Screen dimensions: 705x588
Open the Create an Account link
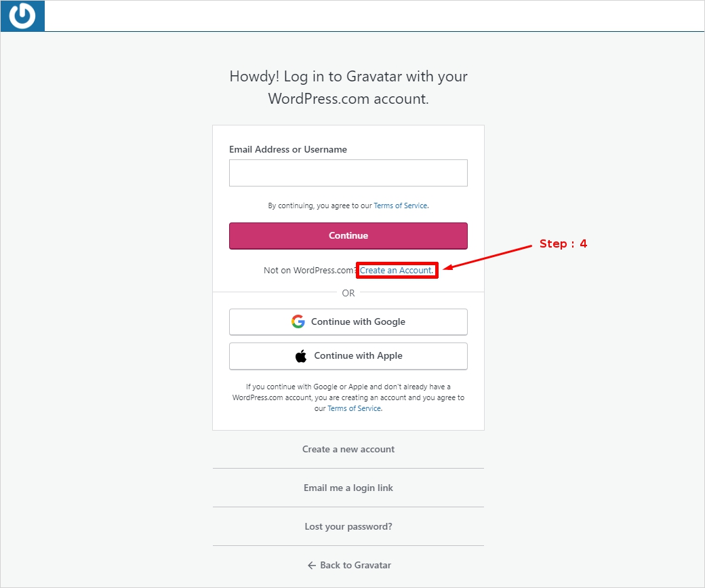click(x=397, y=270)
